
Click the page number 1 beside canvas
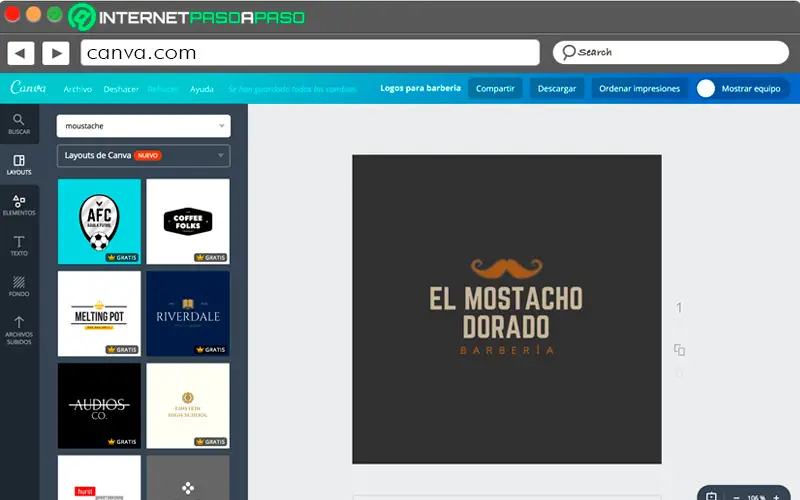coord(679,308)
